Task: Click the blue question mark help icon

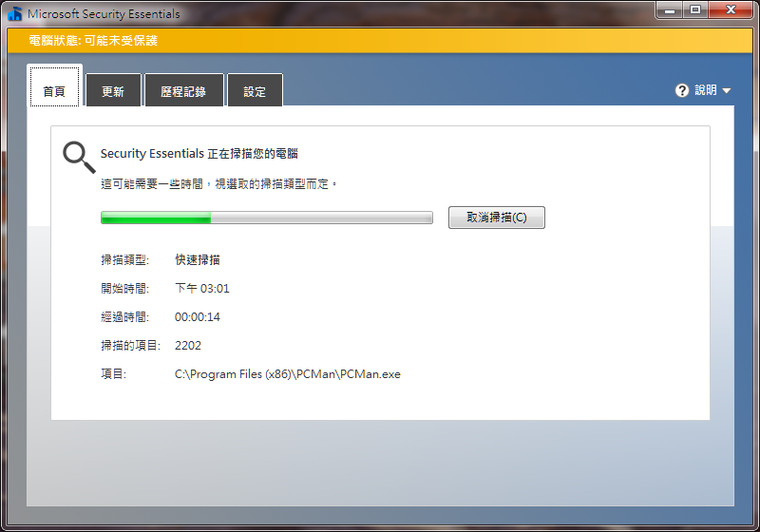Action: (x=681, y=90)
